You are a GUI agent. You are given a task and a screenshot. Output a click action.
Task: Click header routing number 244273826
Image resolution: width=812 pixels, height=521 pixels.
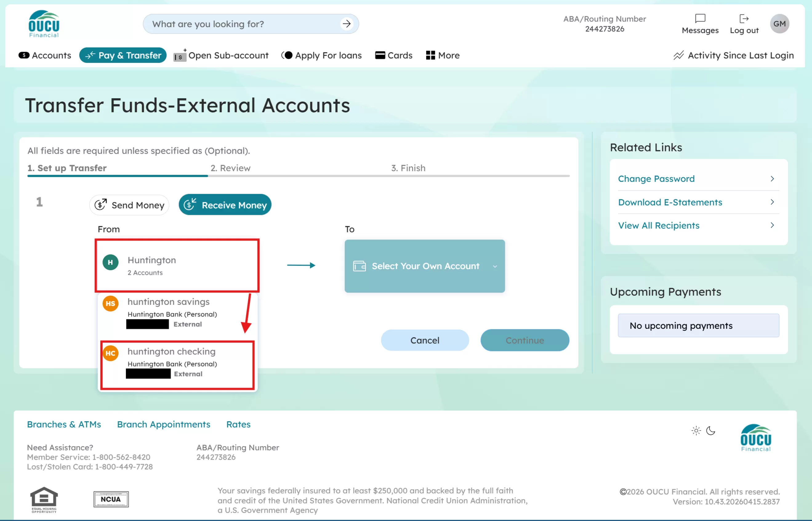click(605, 29)
